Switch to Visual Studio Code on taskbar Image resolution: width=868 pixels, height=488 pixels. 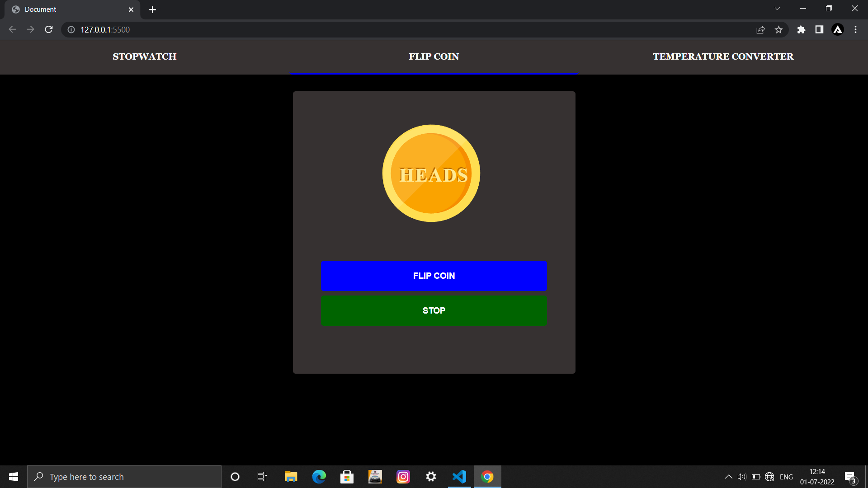tap(459, 477)
